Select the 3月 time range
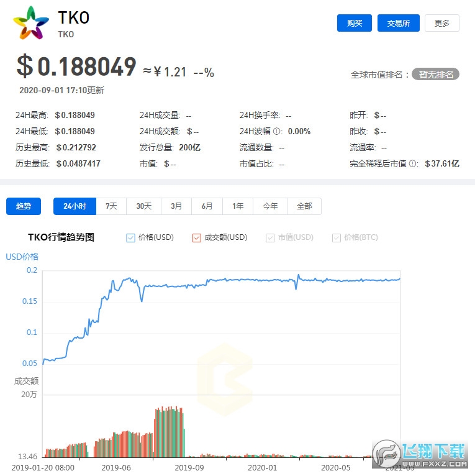 pos(176,206)
